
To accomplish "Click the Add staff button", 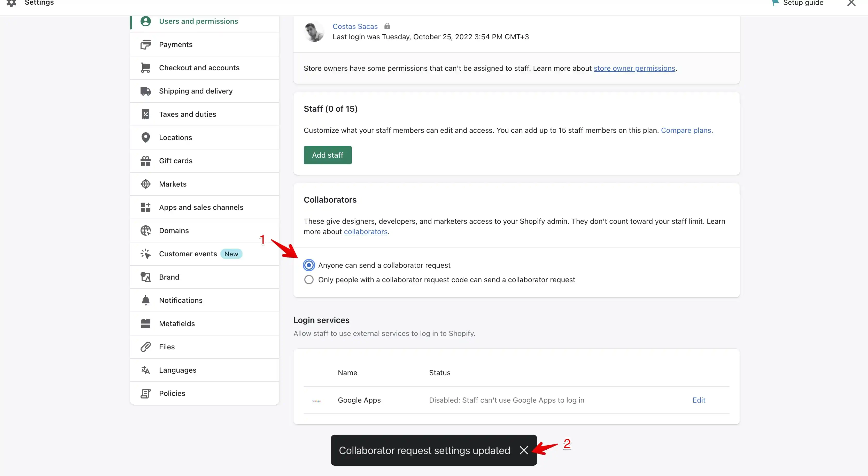I will click(328, 155).
